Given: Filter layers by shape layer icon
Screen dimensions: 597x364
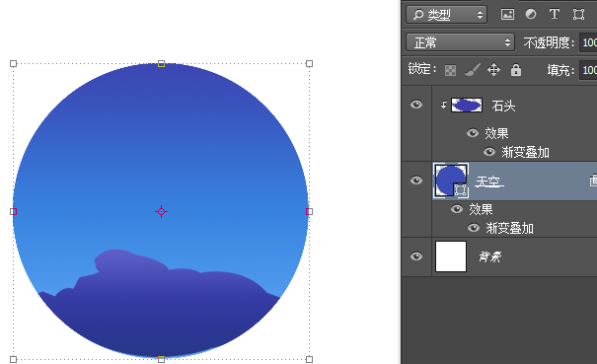Looking at the screenshot, I should click(578, 15).
